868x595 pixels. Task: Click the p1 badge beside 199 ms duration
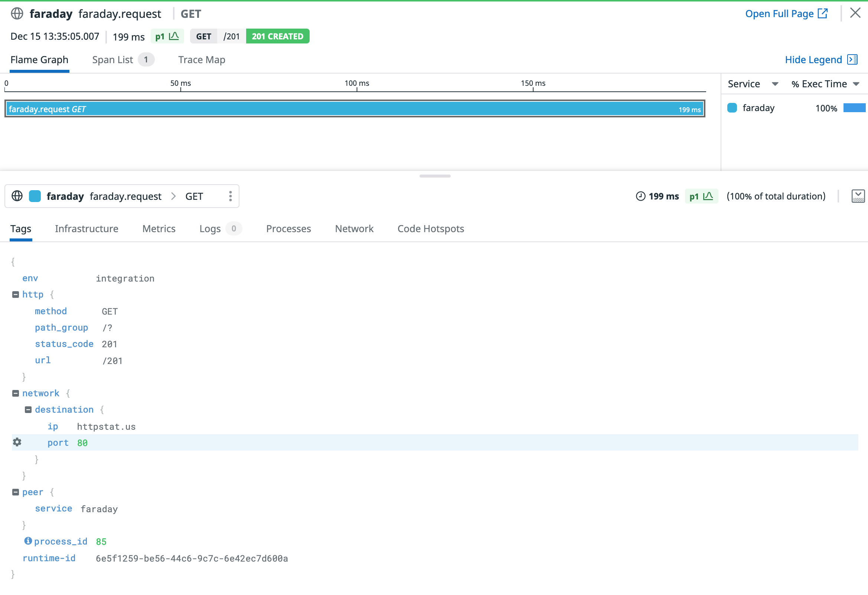701,196
